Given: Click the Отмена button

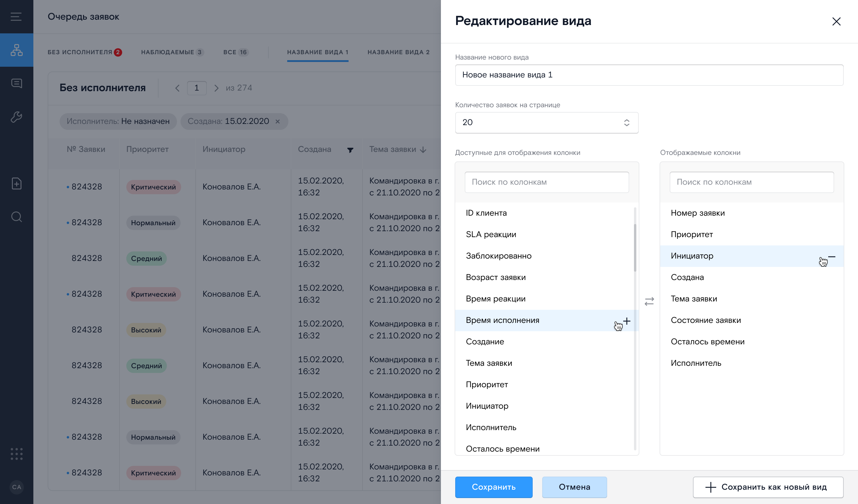Looking at the screenshot, I should (x=574, y=487).
